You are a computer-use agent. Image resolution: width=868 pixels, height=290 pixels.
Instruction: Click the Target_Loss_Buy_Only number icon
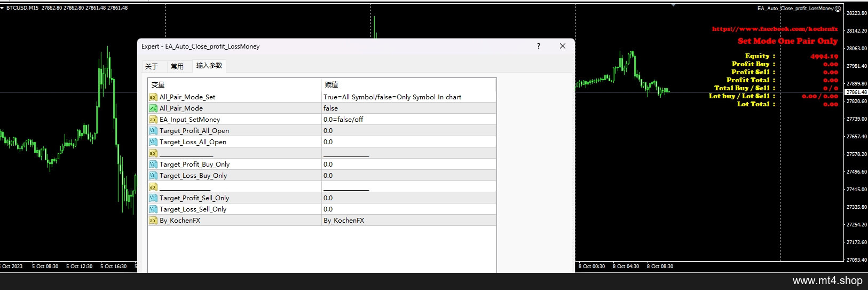click(x=153, y=176)
